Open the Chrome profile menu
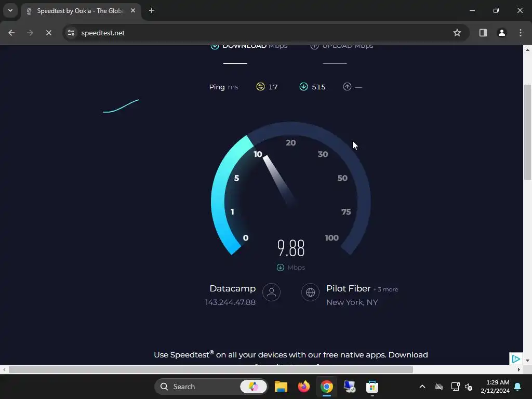The height and width of the screenshot is (399, 532). [x=502, y=33]
